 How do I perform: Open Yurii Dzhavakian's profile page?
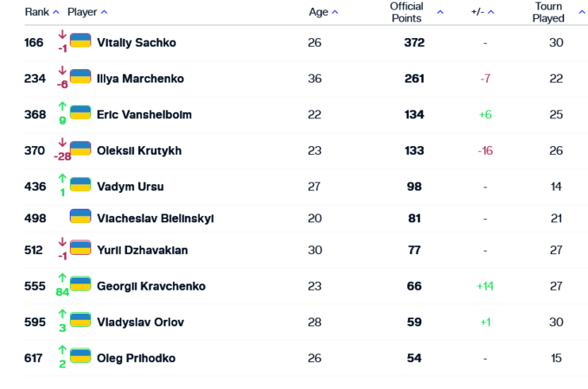(142, 250)
